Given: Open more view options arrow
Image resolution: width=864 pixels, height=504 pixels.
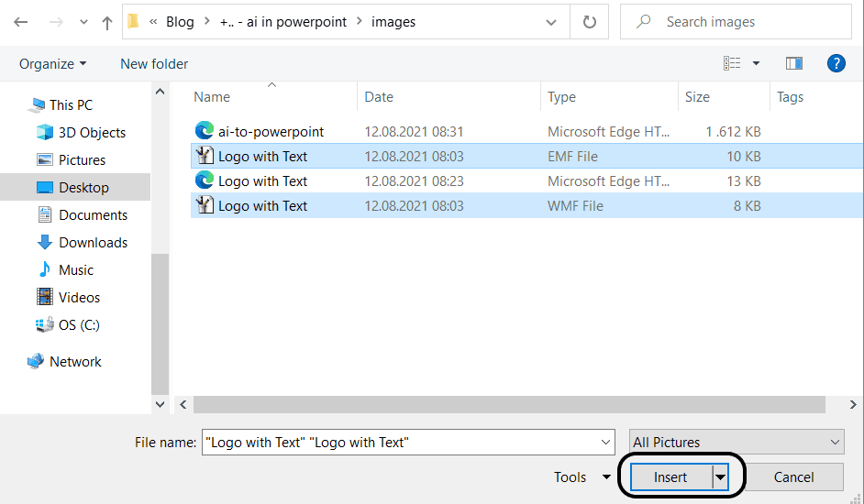Looking at the screenshot, I should [x=757, y=63].
